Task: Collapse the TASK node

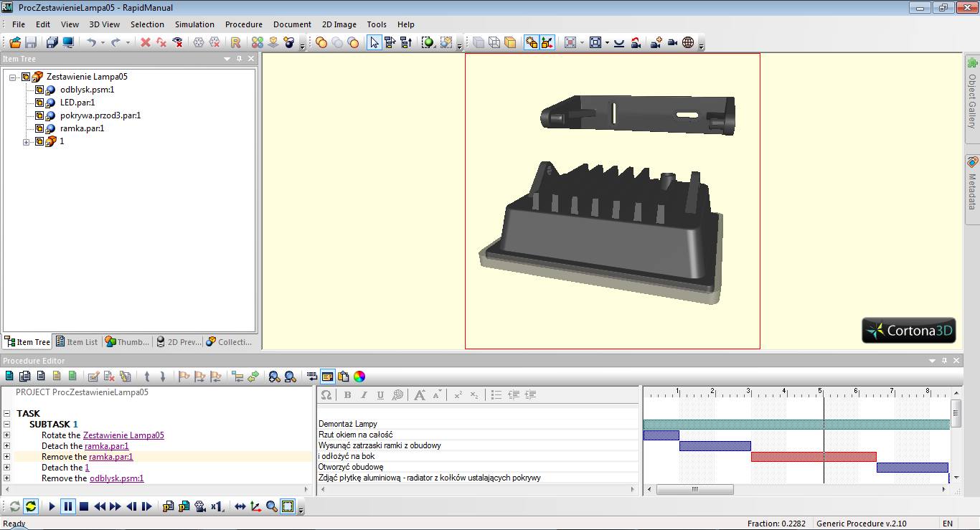Action: coord(6,414)
